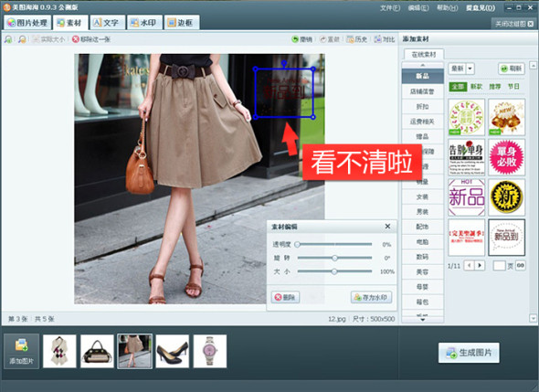The image size is (539, 392).
Task: Open the 最新 sort dropdown arrow
Action: point(470,69)
